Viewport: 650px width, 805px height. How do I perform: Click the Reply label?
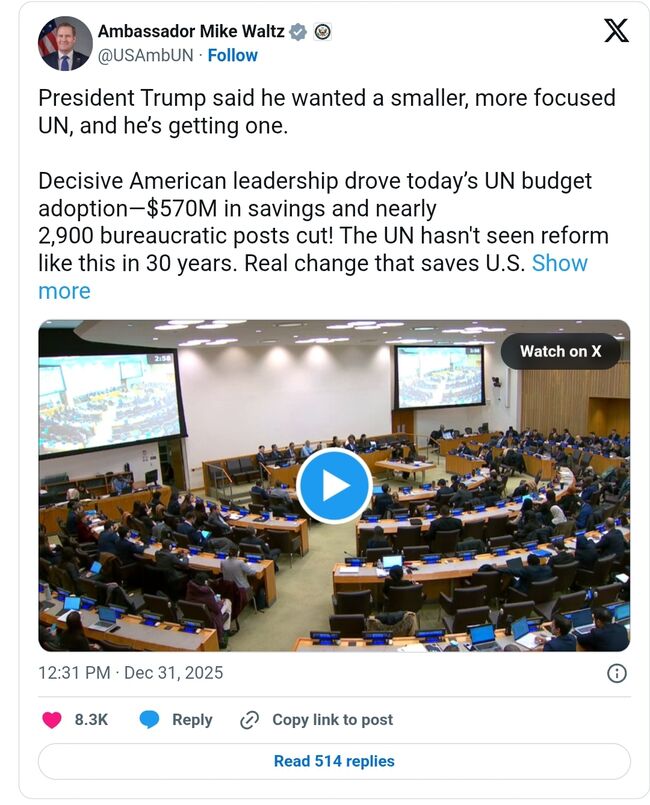pos(192,720)
